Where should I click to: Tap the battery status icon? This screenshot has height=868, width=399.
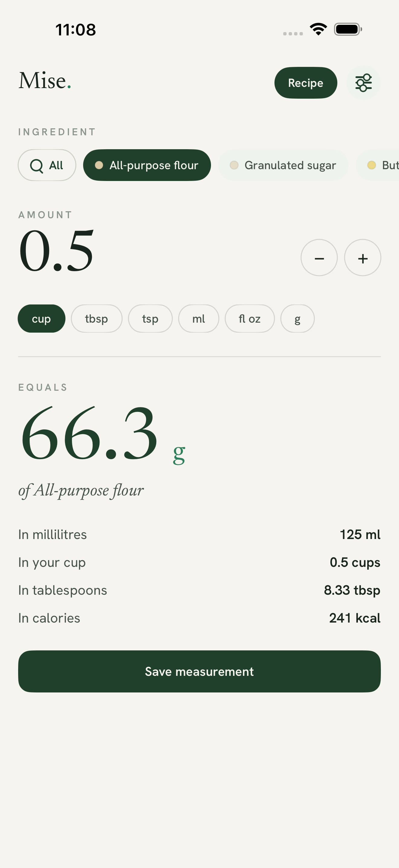click(348, 29)
